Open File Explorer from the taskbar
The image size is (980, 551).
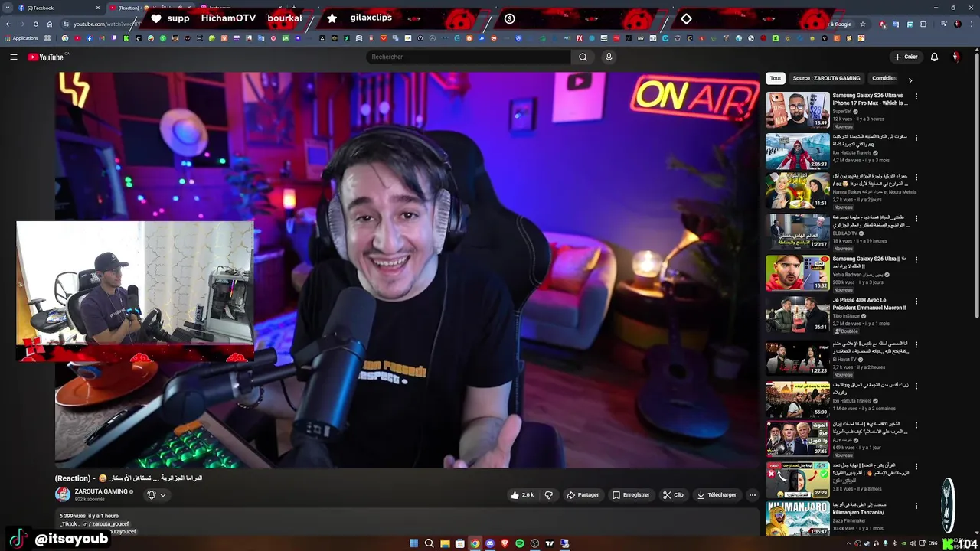tap(445, 543)
